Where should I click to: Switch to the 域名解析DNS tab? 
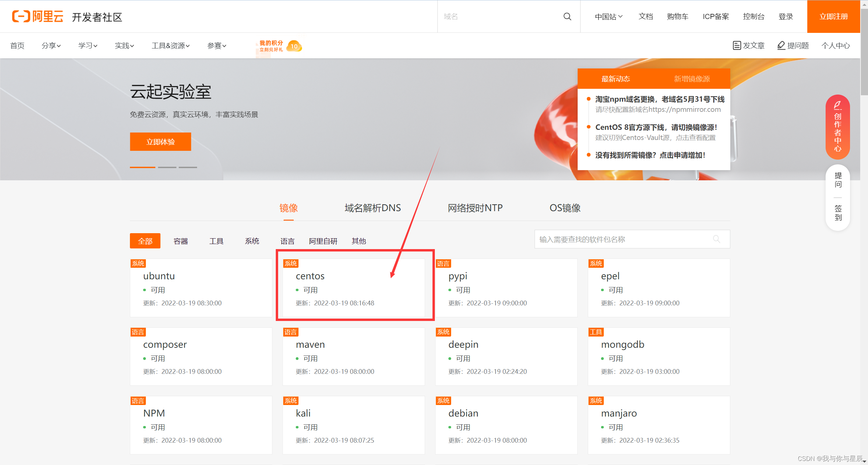coord(372,208)
